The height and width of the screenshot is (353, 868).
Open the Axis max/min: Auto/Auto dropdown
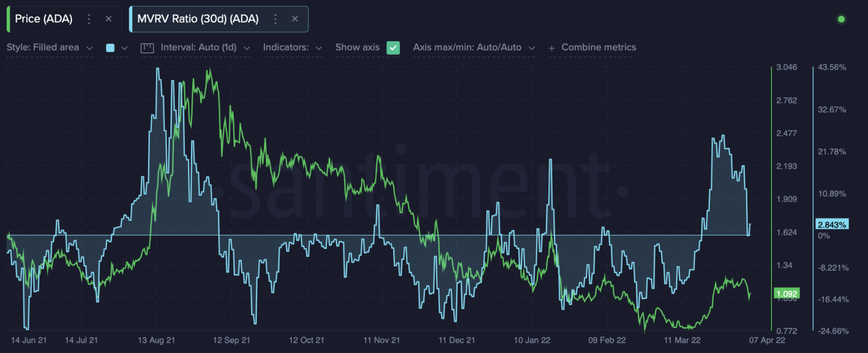tap(474, 48)
